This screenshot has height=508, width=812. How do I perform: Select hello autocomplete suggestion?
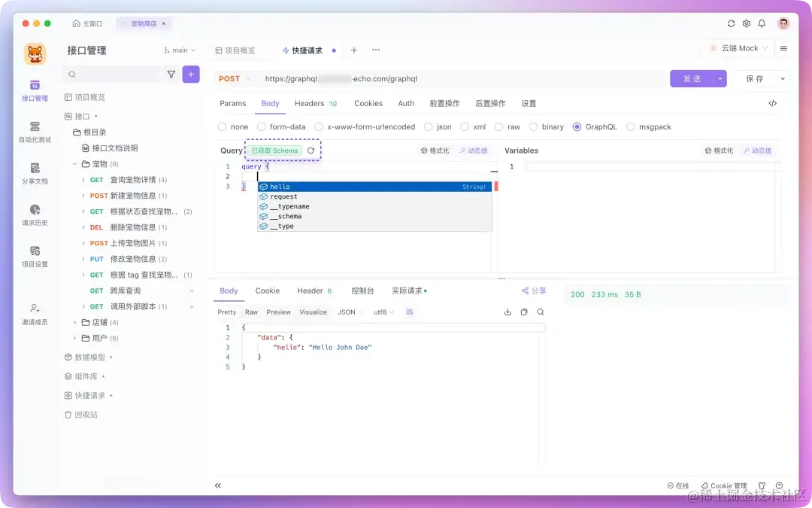tap(374, 187)
